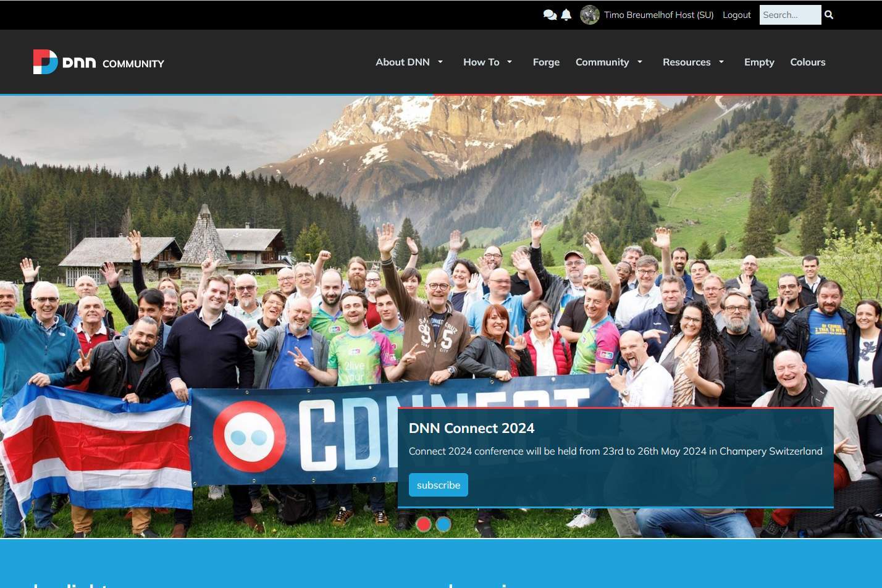Screen dimensions: 882x588
Task: Open the How To menu
Action: (x=481, y=62)
